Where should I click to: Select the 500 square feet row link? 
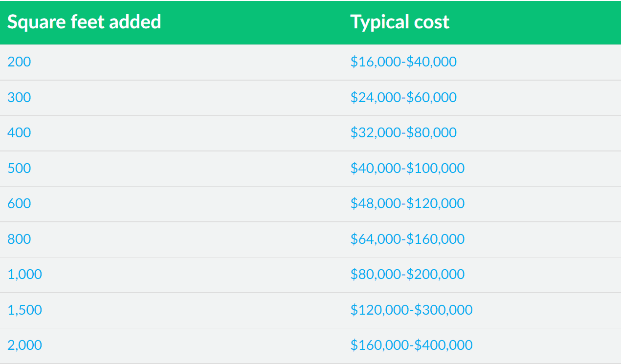[x=19, y=168]
